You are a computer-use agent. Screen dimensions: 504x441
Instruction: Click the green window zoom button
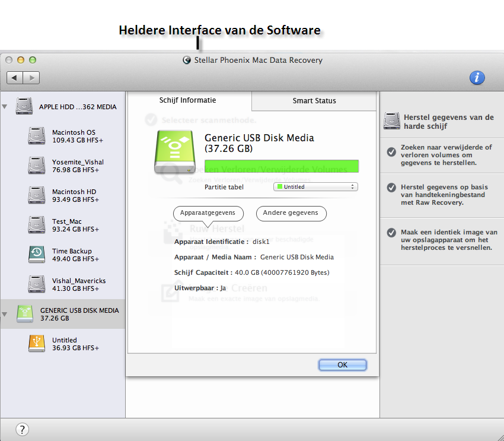tap(33, 60)
